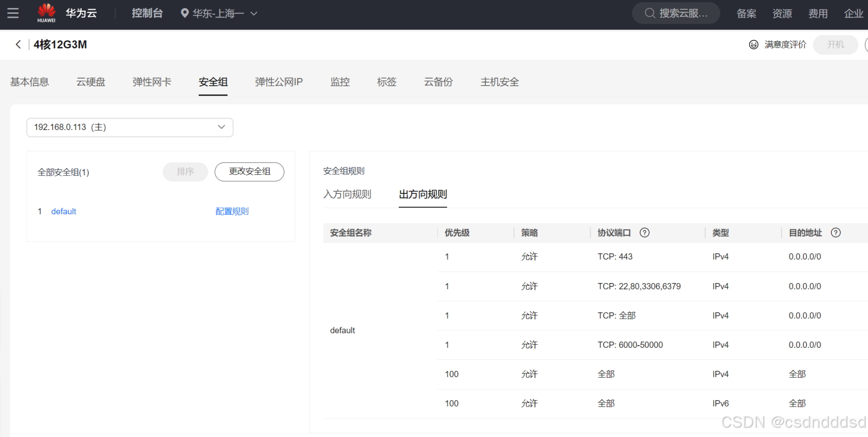Click the help icon beside 目的地址
Viewport: 868px width, 437px height.
coord(836,233)
